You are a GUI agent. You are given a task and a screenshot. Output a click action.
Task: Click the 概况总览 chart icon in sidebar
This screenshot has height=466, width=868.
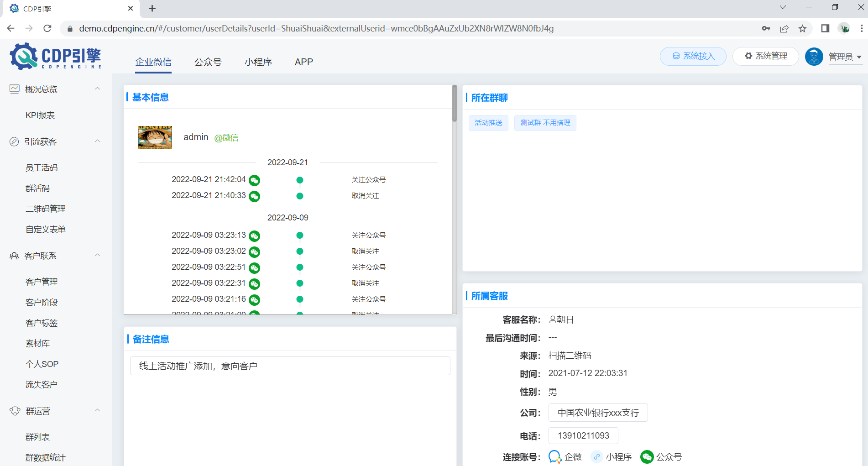click(15, 89)
